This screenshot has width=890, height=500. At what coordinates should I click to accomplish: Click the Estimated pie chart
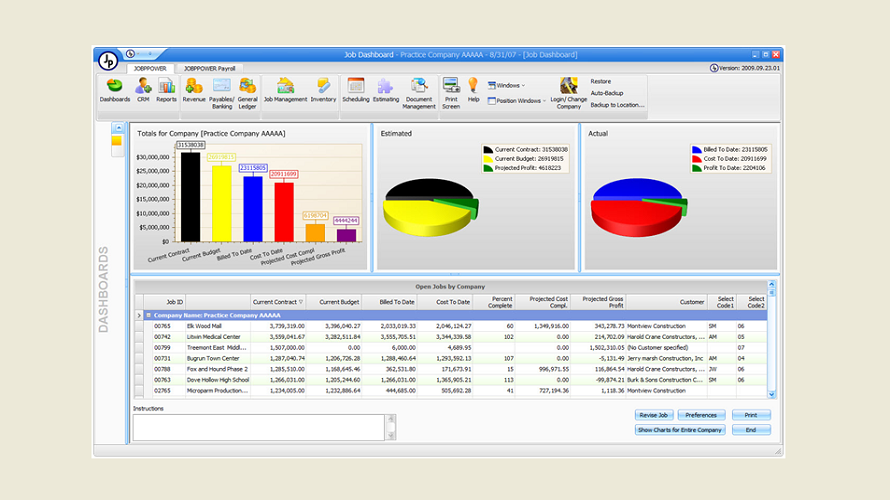coord(430,207)
